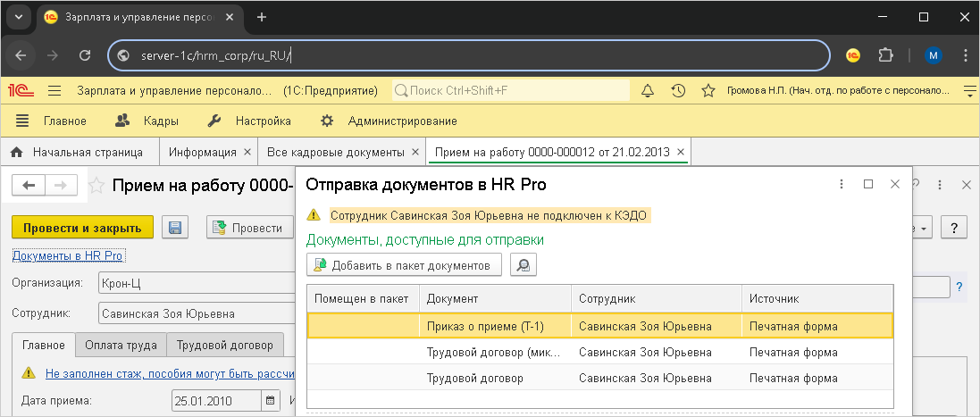Open favorites star in top bar

click(x=708, y=91)
